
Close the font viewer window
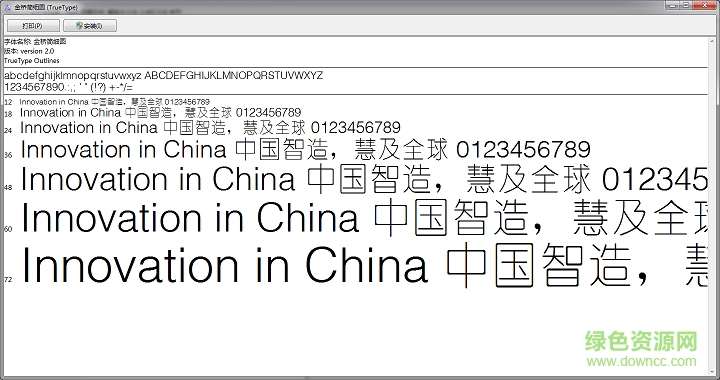click(x=705, y=5)
